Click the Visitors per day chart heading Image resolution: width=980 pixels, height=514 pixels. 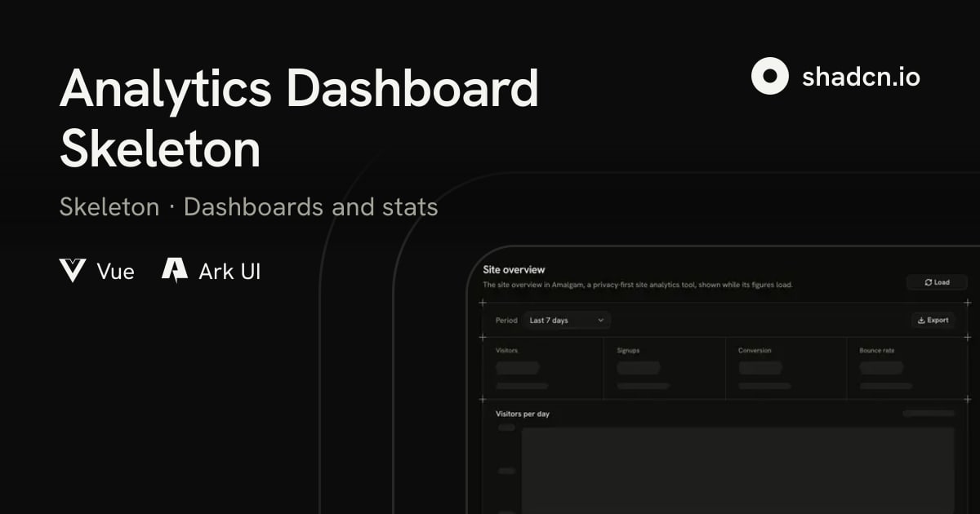(523, 414)
